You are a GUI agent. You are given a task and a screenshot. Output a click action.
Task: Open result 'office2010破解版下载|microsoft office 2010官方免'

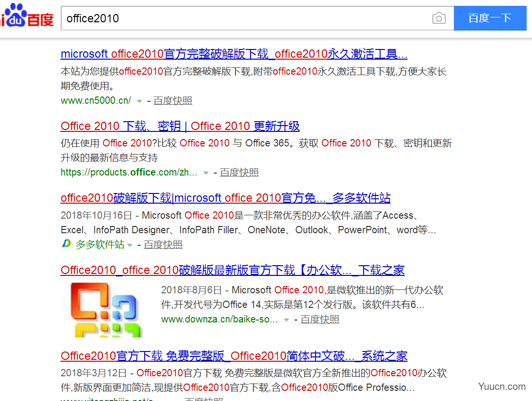[226, 198]
